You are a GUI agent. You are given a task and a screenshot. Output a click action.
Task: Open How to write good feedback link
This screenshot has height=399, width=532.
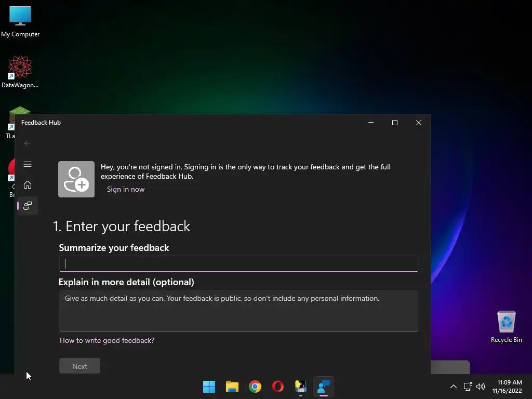107,340
